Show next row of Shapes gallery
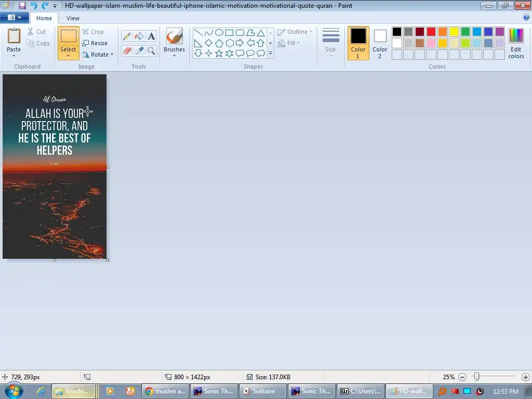This screenshot has height=399, width=532. [270, 43]
